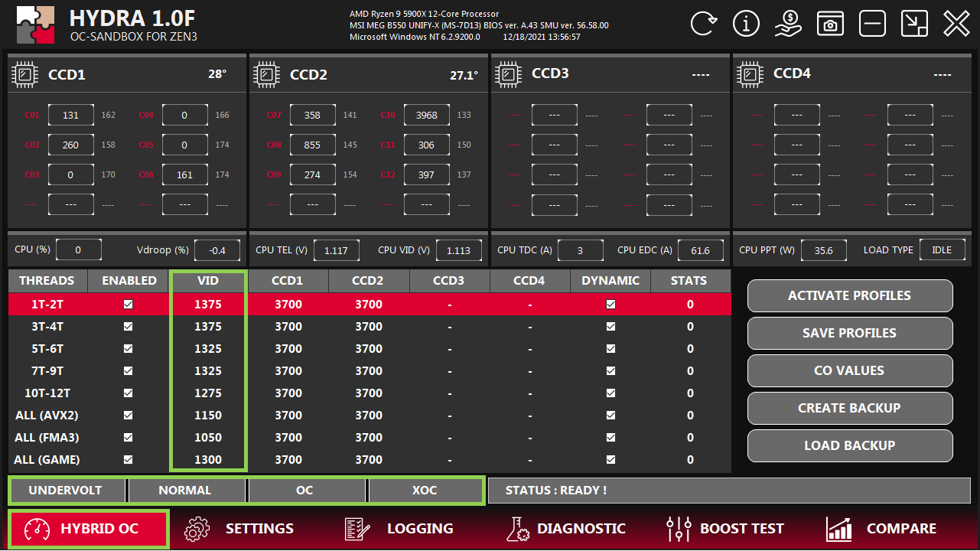The height and width of the screenshot is (551, 980).
Task: Open the COMPARE tab
Action: tap(881, 529)
